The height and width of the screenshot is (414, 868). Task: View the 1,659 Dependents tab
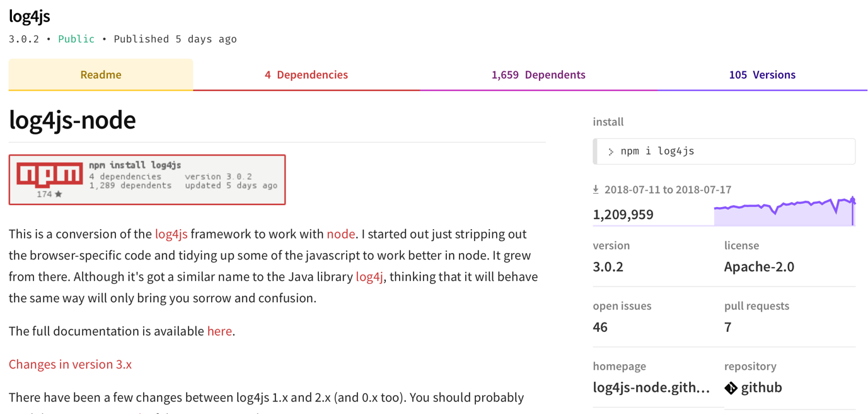pos(538,74)
